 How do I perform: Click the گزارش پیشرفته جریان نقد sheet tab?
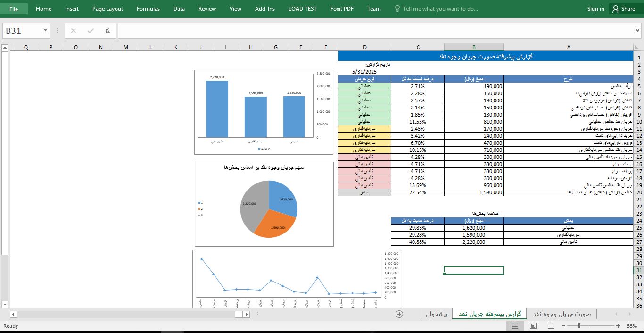490,314
